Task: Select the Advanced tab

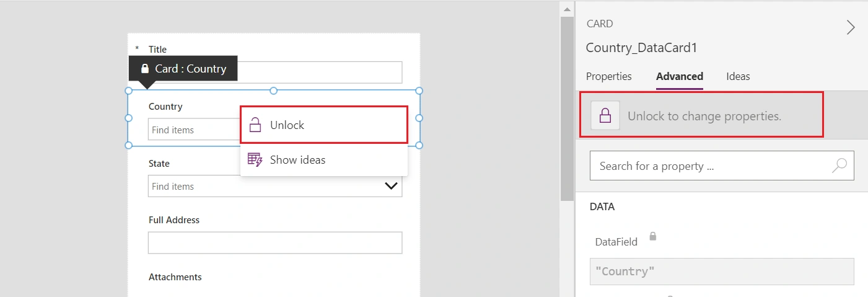Action: coord(680,76)
